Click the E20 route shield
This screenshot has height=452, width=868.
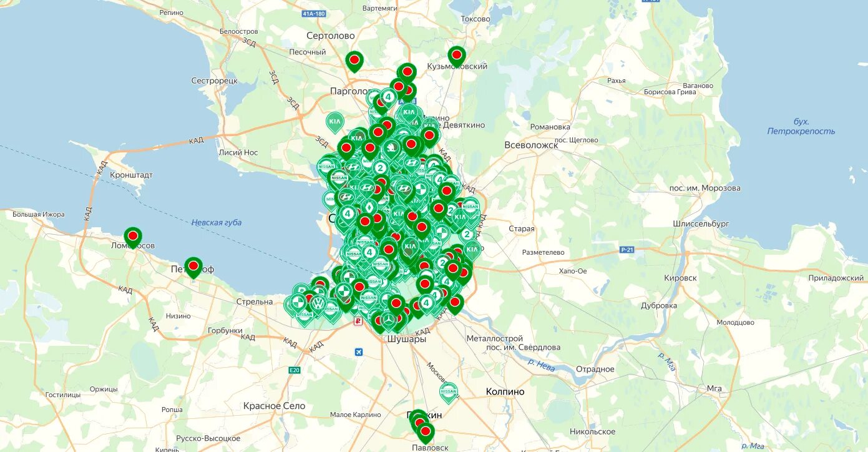tap(295, 370)
